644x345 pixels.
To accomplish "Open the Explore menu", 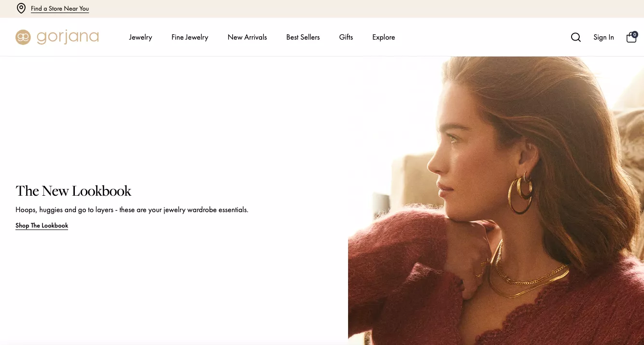I will click(x=383, y=37).
